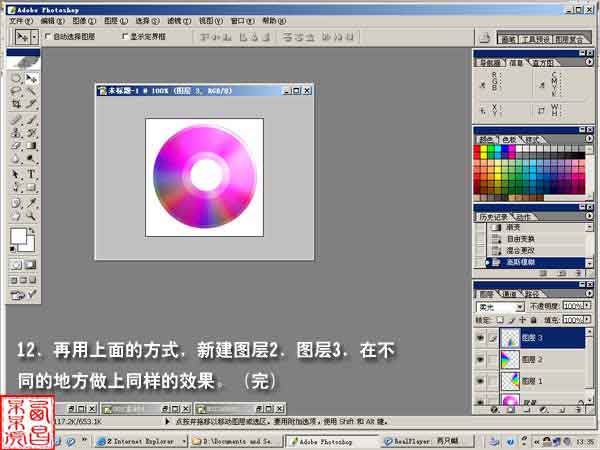Select the 图层 2 layer thumbnail

point(510,359)
